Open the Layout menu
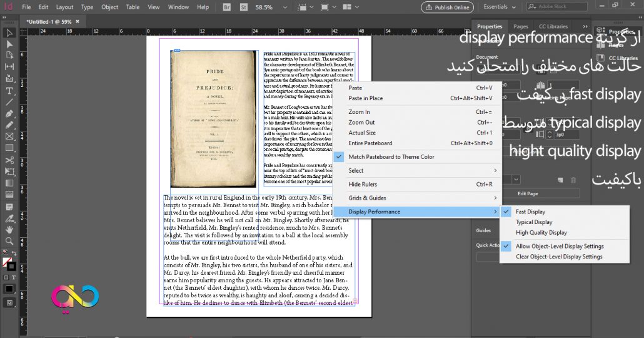This screenshot has height=338, width=644. [x=64, y=7]
